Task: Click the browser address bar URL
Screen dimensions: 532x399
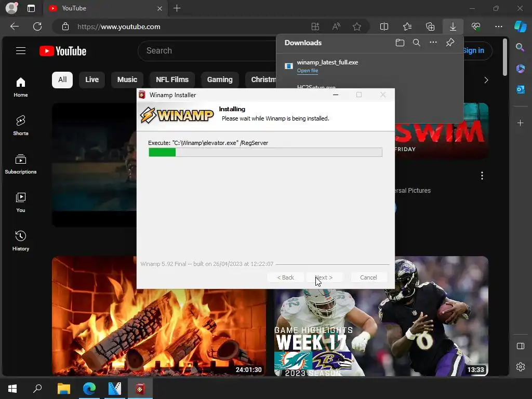Action: click(119, 26)
